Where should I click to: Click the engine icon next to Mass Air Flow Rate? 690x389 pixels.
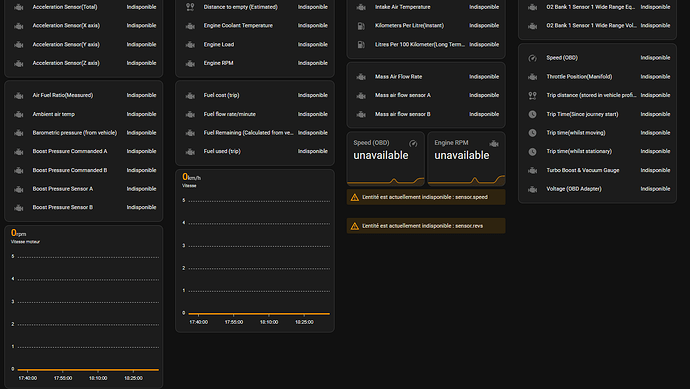coord(361,77)
